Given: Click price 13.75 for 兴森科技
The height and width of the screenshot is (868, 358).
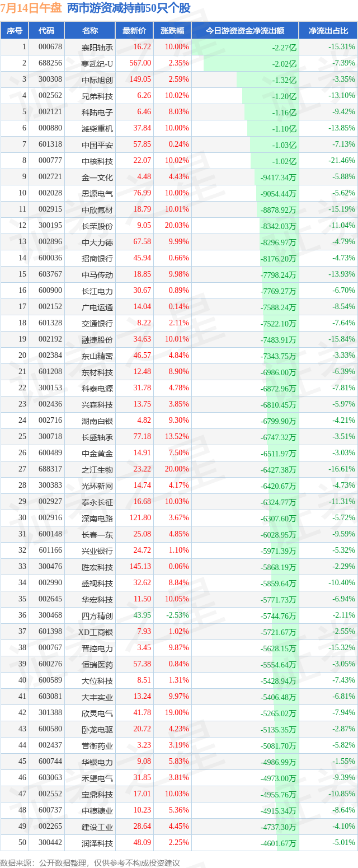Looking at the screenshot, I should [142, 404].
